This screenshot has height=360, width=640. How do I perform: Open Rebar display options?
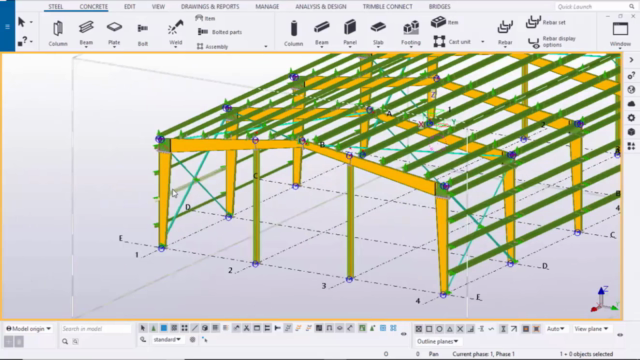tap(552, 42)
